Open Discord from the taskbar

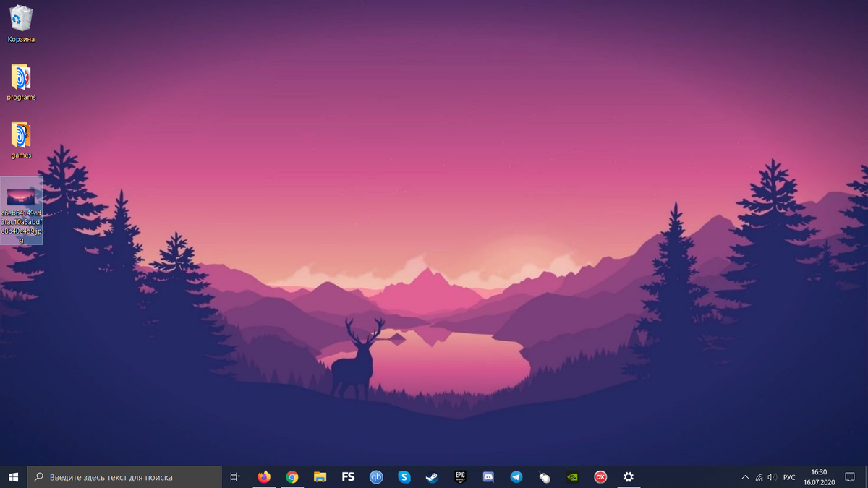tap(488, 477)
